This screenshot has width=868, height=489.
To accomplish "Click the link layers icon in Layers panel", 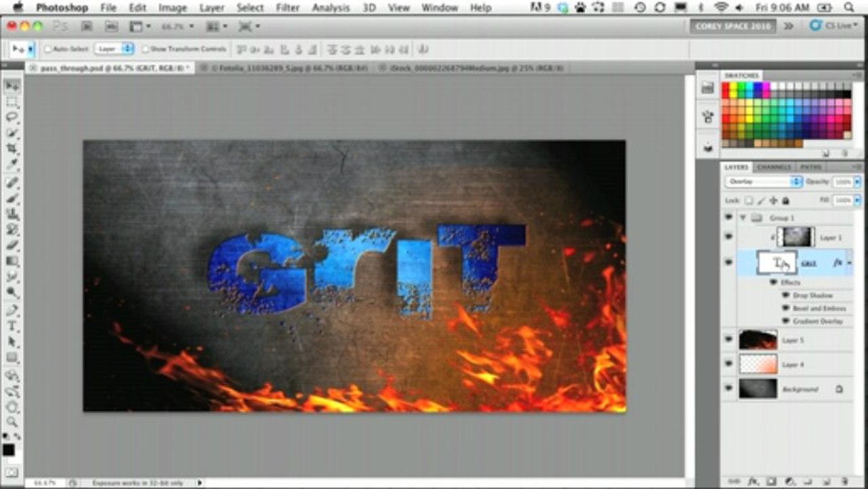I will click(x=734, y=481).
